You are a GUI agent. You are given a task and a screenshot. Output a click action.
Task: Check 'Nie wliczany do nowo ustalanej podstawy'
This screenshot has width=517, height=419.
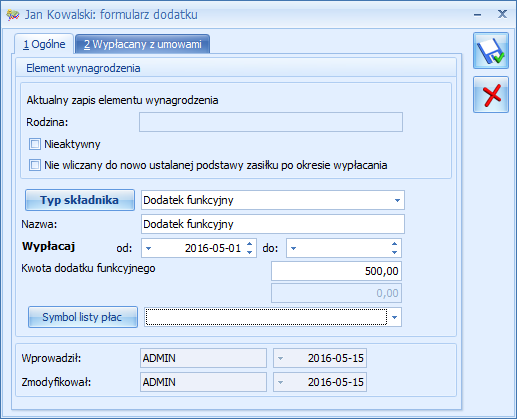coord(35,165)
